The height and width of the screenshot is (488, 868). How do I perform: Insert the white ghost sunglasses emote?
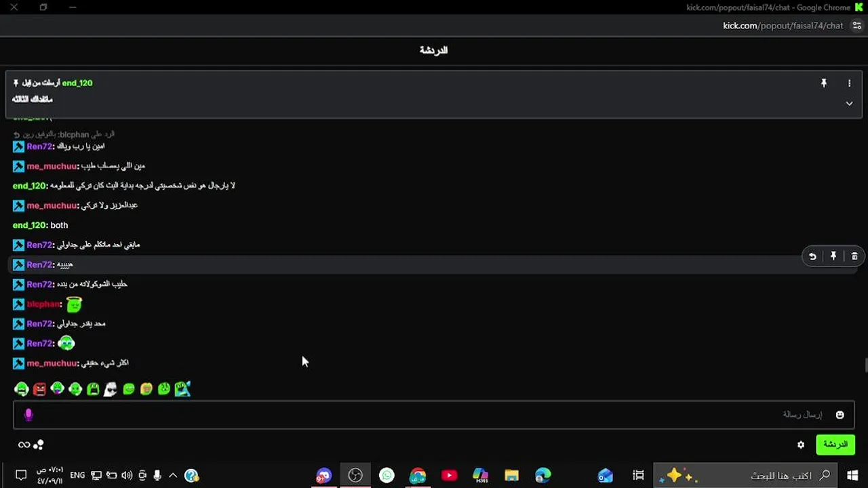point(111,389)
